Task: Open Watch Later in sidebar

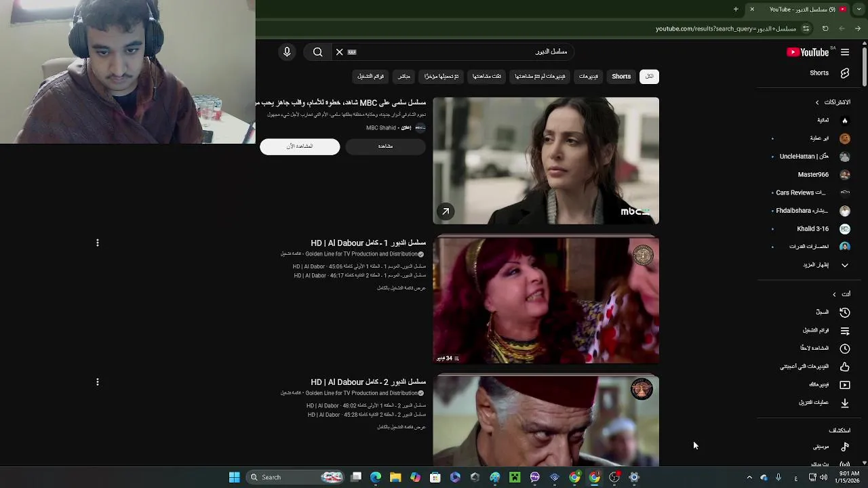Action: pos(825,348)
